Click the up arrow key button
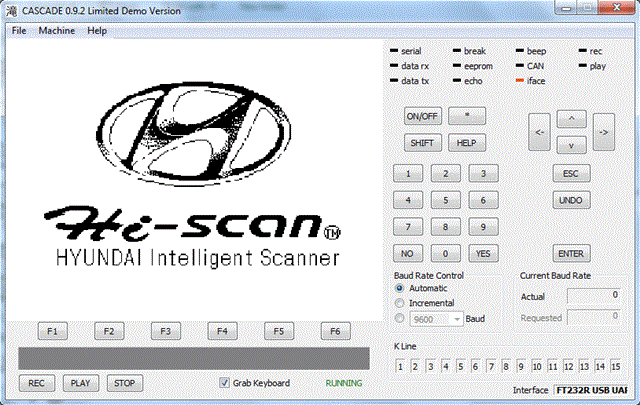 click(x=571, y=119)
